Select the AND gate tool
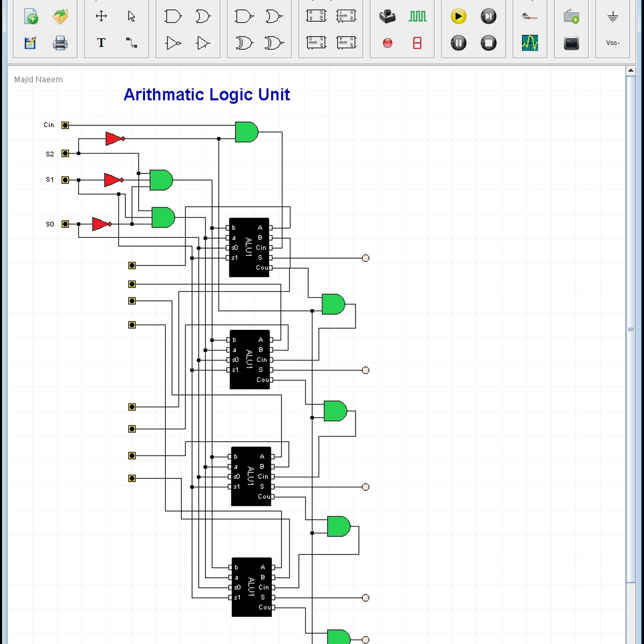Screen dimensions: 644x644 click(x=173, y=17)
